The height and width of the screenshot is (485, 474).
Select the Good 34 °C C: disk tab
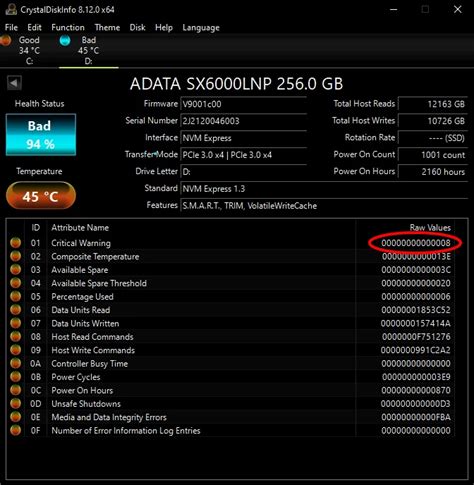tap(29, 50)
